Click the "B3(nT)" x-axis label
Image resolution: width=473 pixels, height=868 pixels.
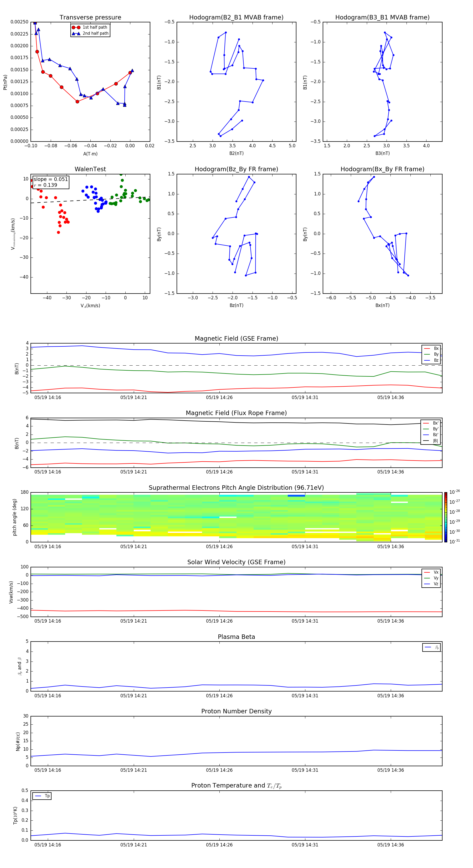[382, 153]
